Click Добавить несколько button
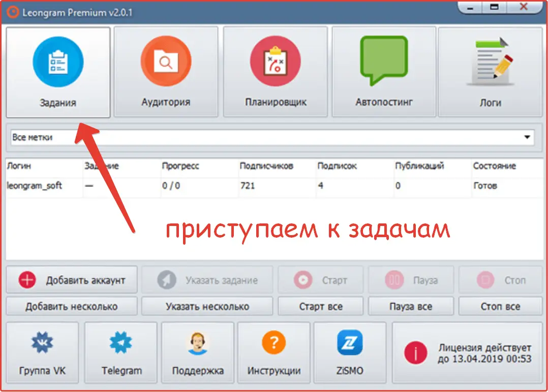 coord(72,307)
